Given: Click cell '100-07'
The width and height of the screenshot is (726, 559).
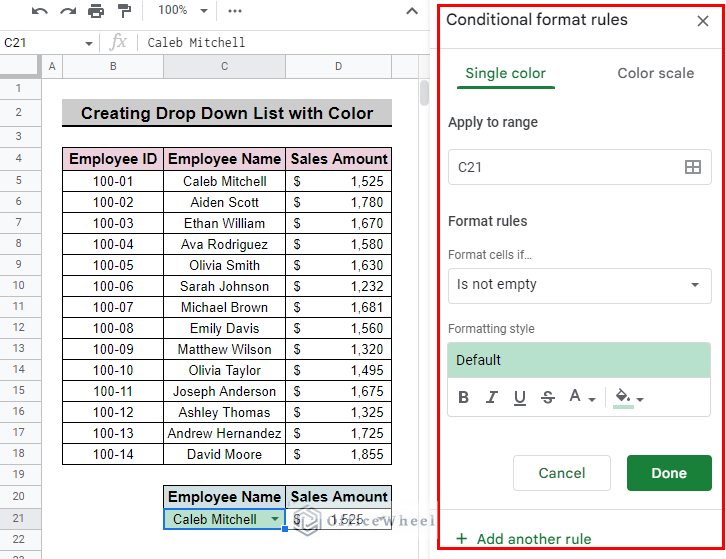Looking at the screenshot, I should click(113, 307).
